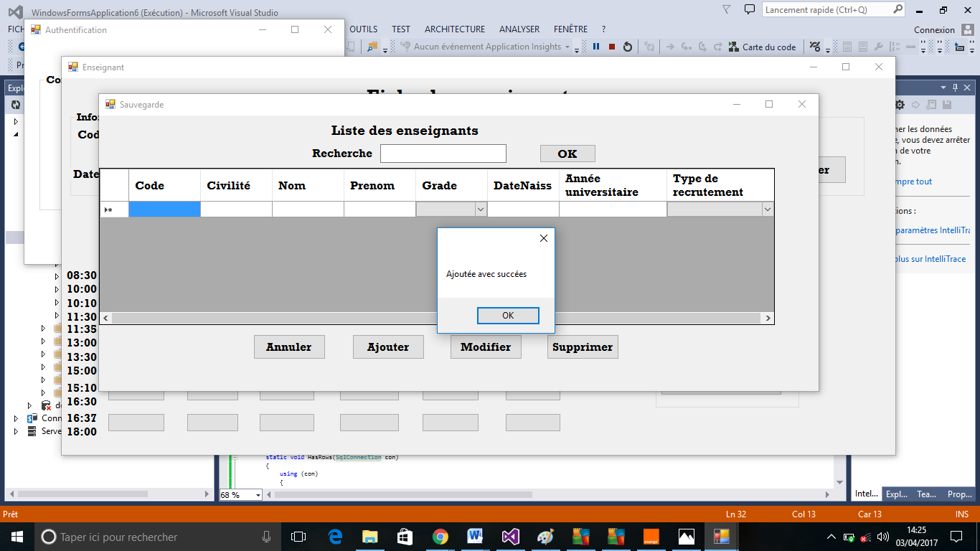Confirm the success message with OK
Image resolution: width=980 pixels, height=551 pixels.
(x=508, y=315)
